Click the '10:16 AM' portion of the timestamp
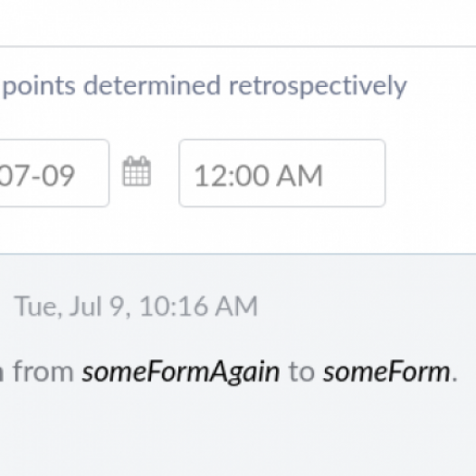The width and height of the screenshot is (476, 476). click(198, 306)
